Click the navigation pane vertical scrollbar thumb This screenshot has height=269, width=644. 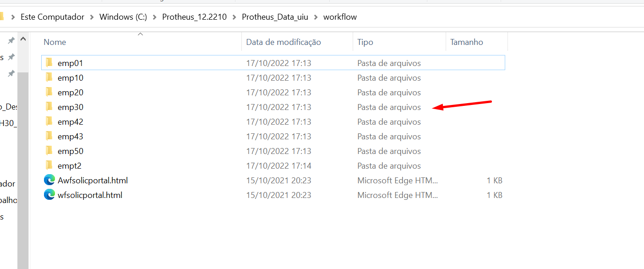point(23,170)
